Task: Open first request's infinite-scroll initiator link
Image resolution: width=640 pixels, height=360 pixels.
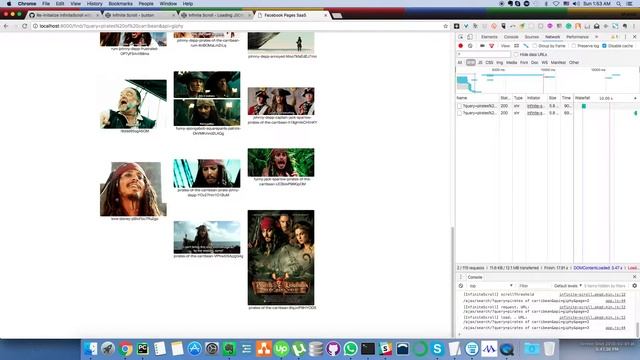Action: click(x=535, y=106)
